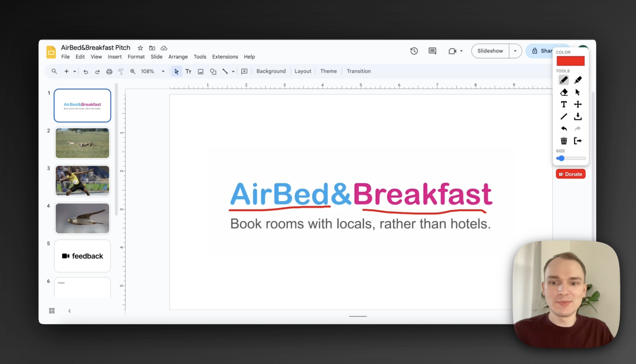This screenshot has width=636, height=364.
Task: Choose the eraser tool
Action: [564, 92]
